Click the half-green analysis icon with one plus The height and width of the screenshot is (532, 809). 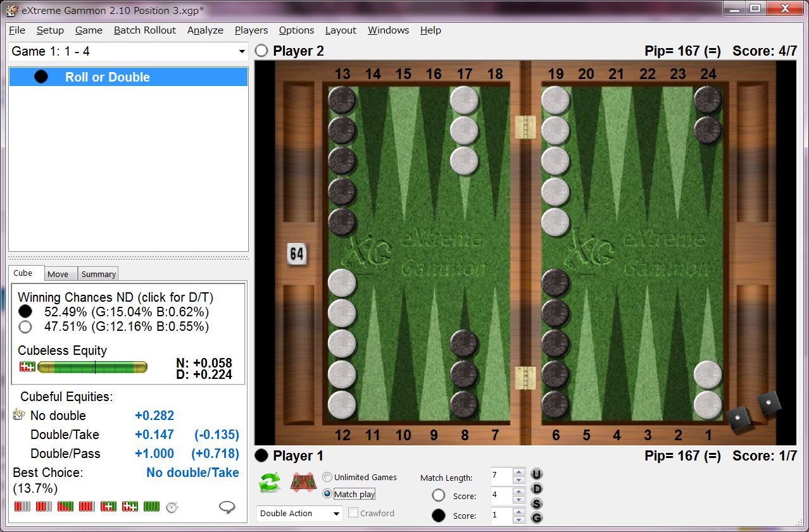coord(108,506)
